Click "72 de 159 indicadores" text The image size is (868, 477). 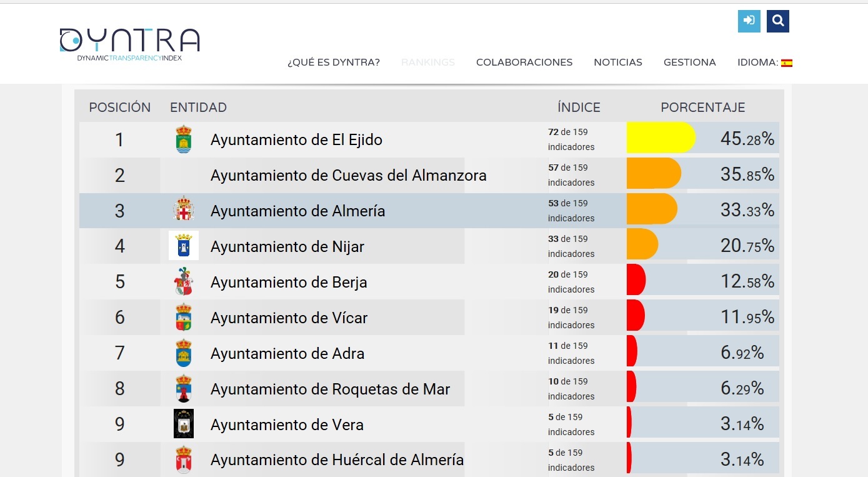571,139
